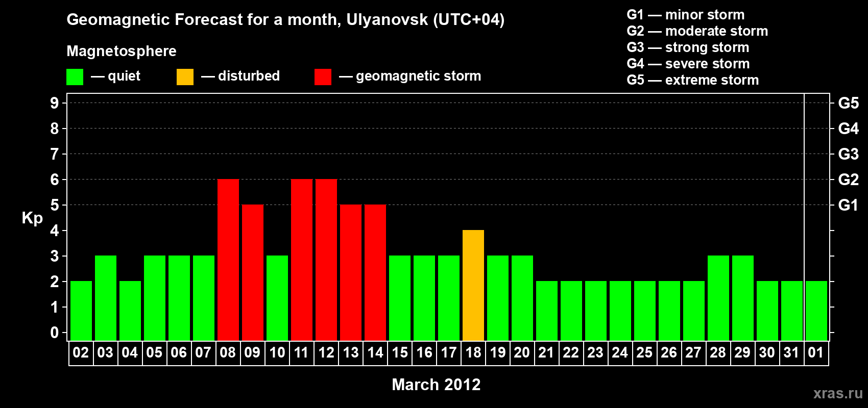
Task: Select the red bar for March 09
Action: [x=253, y=273]
